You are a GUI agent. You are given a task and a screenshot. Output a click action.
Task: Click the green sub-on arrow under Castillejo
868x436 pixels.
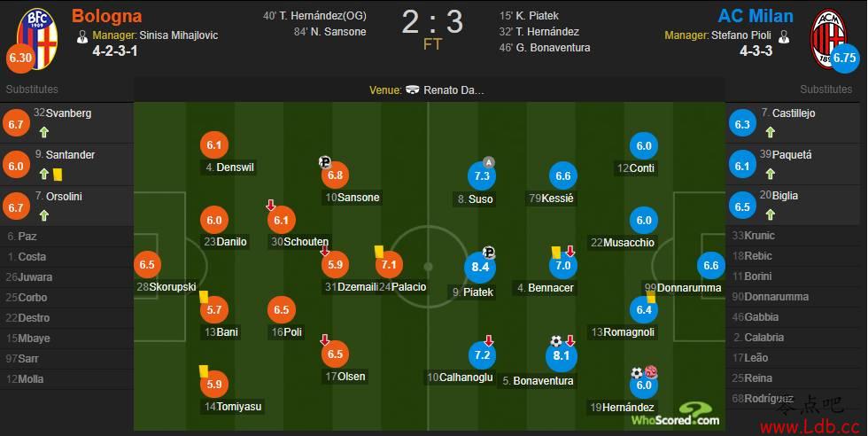tap(770, 132)
